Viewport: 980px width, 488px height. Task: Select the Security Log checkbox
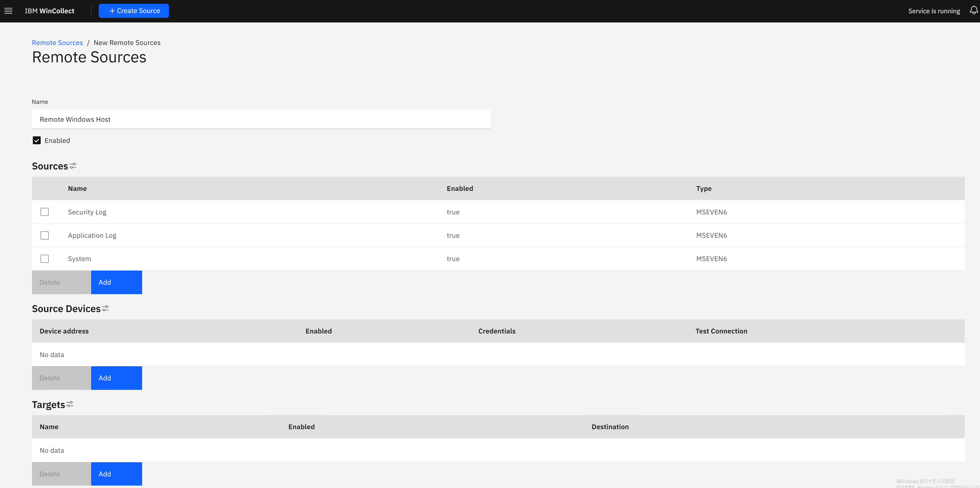44,212
